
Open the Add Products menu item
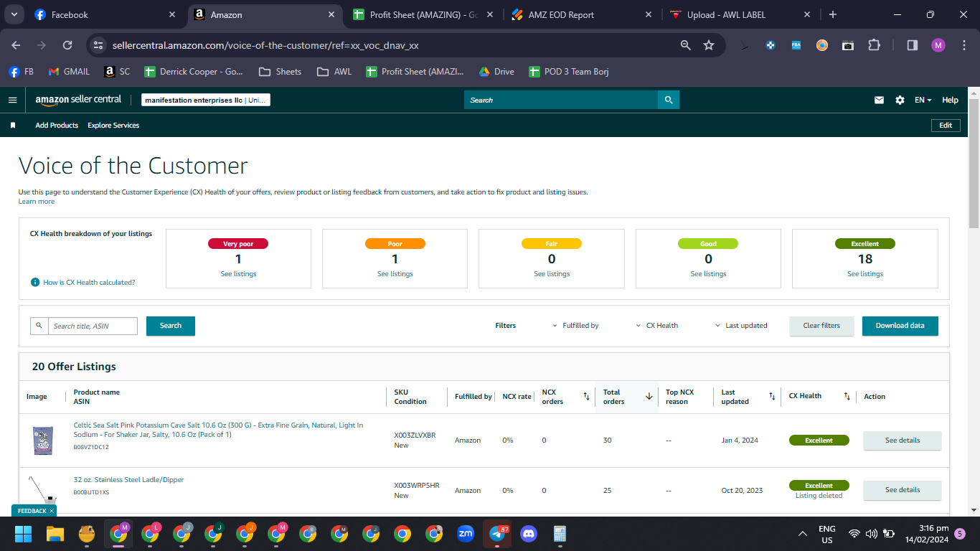click(x=57, y=126)
